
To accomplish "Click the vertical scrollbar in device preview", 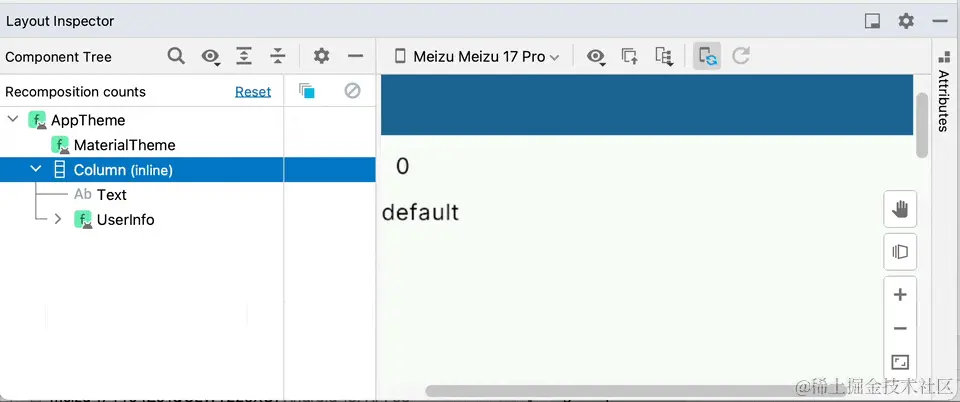I will tap(921, 125).
